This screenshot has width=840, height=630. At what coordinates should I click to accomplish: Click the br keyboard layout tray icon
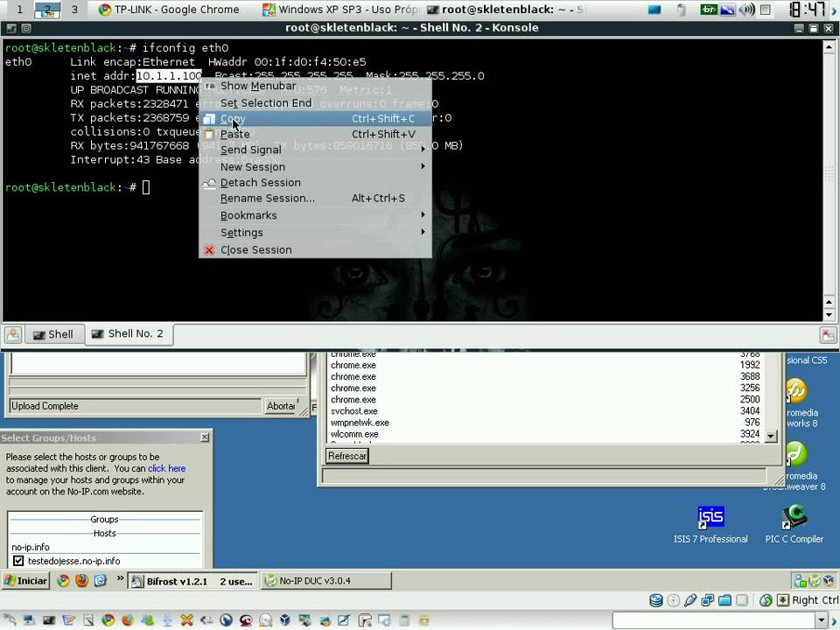[708, 9]
